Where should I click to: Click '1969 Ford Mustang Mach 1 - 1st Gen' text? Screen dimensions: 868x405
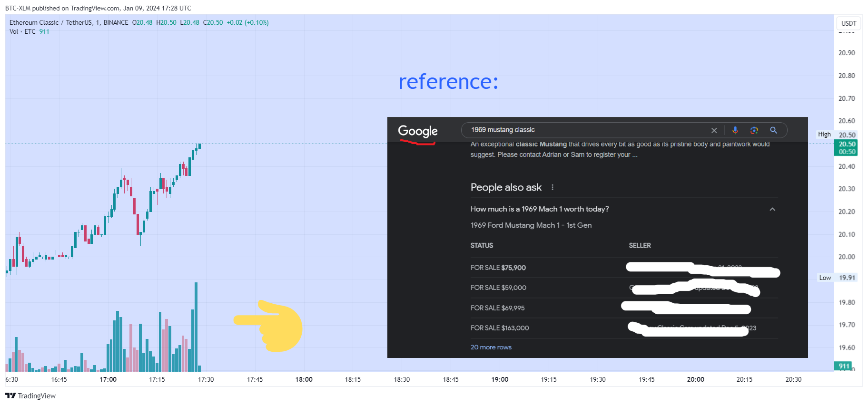(531, 225)
